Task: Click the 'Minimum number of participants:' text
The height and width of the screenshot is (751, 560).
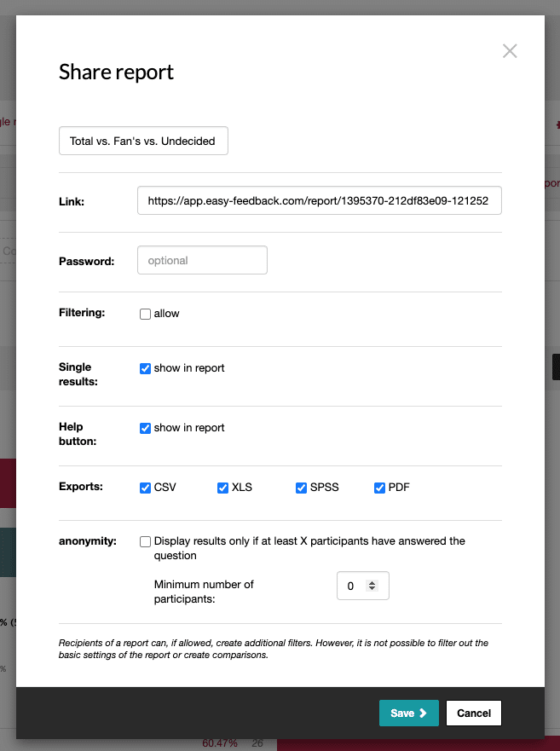Action: (204, 592)
